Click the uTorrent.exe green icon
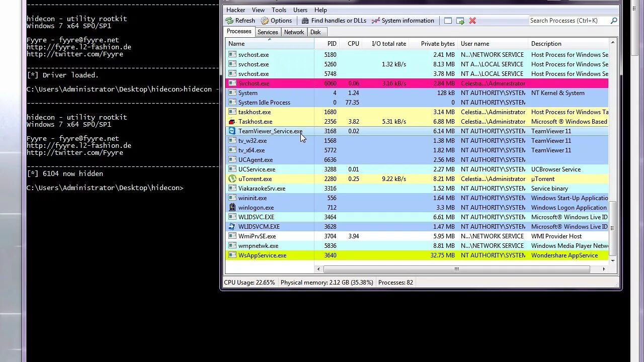This screenshot has height=362, width=644. coord(232,179)
